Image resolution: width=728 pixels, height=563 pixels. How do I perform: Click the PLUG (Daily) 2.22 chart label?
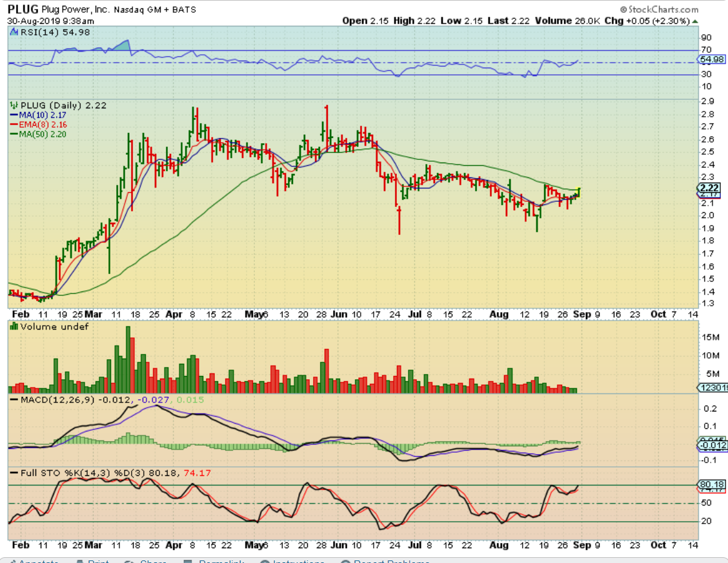point(63,106)
